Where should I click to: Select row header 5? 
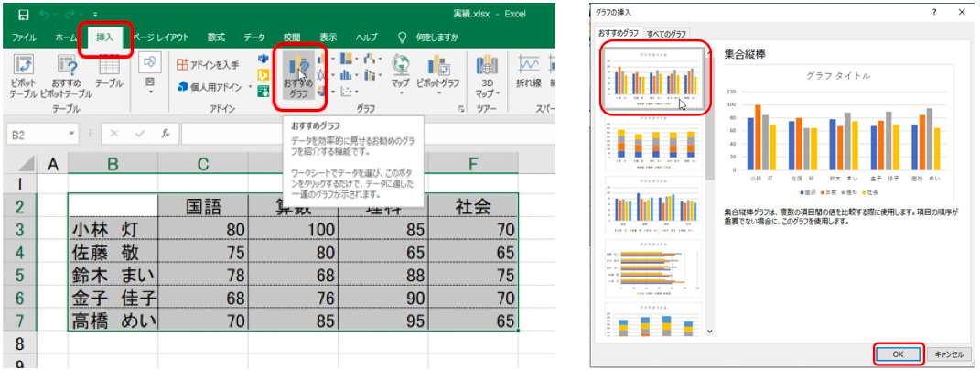(18, 275)
